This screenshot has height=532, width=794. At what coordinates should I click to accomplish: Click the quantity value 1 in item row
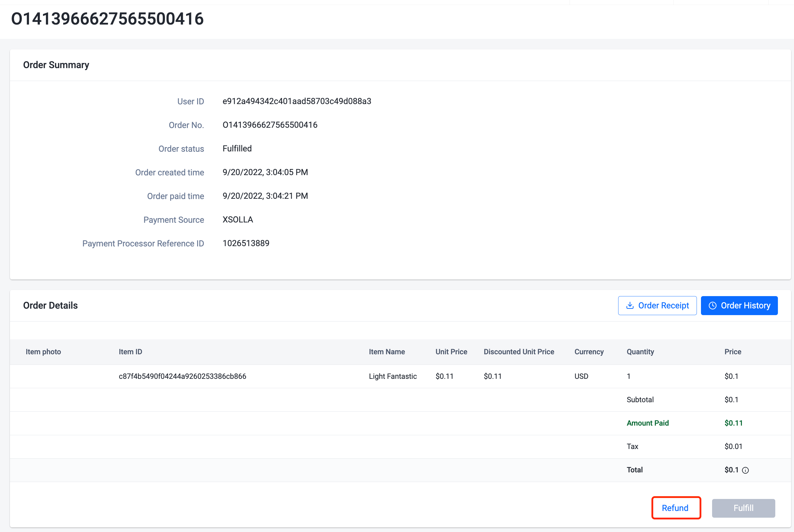[x=628, y=376]
